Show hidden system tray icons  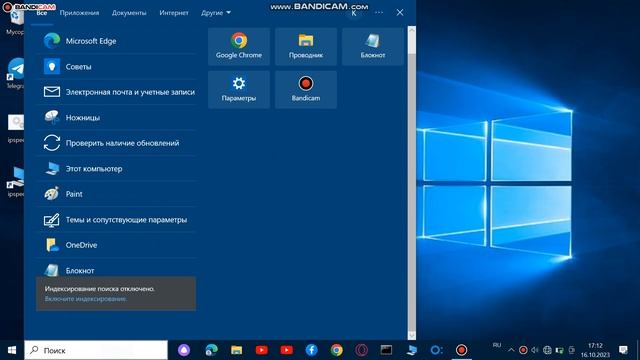pos(511,350)
